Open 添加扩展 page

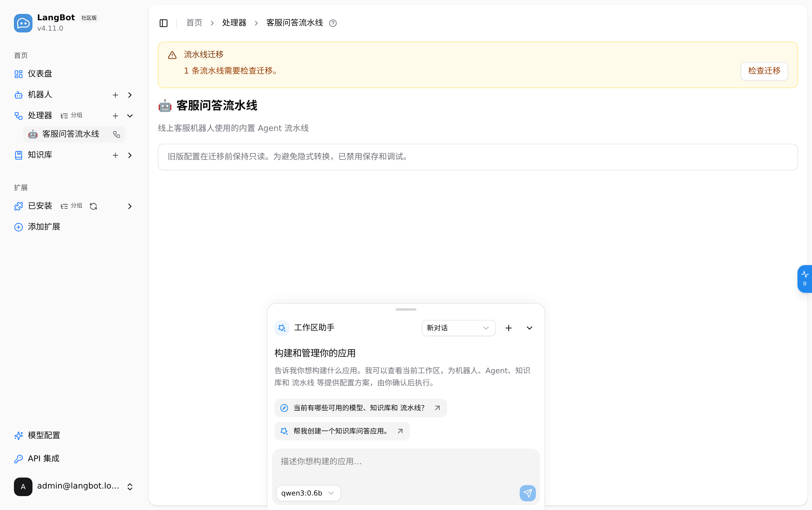point(37,227)
